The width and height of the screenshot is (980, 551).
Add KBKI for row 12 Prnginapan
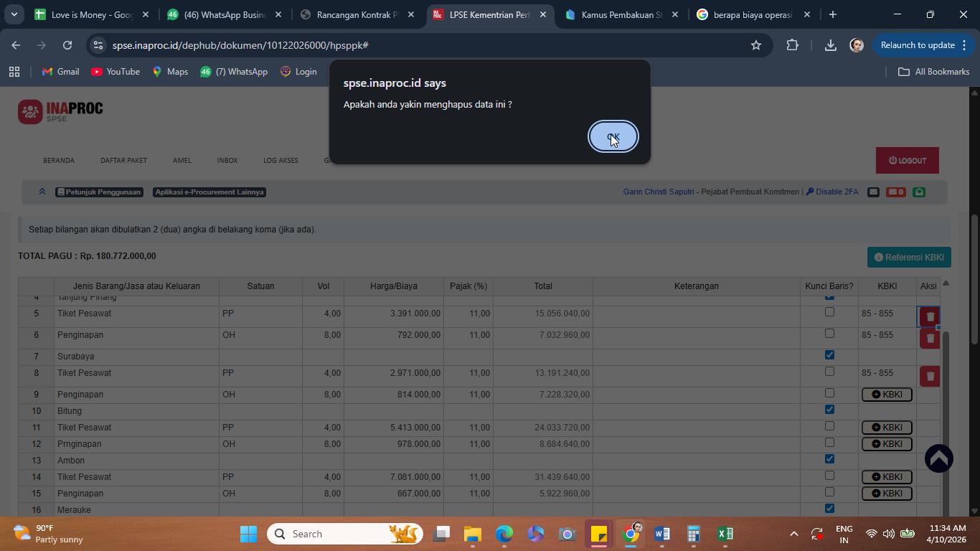887,444
